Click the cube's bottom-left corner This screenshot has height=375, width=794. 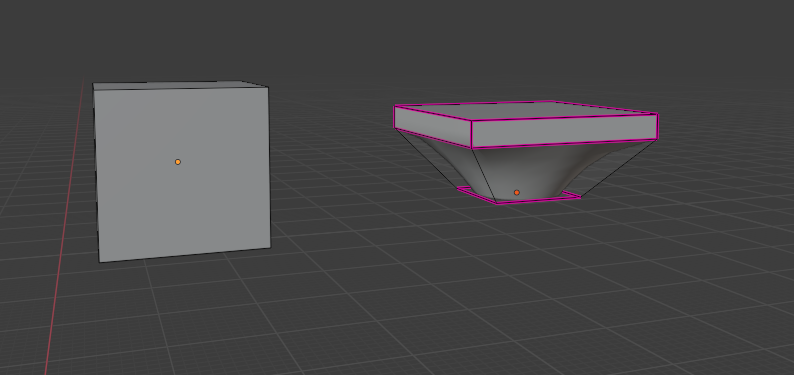100,262
